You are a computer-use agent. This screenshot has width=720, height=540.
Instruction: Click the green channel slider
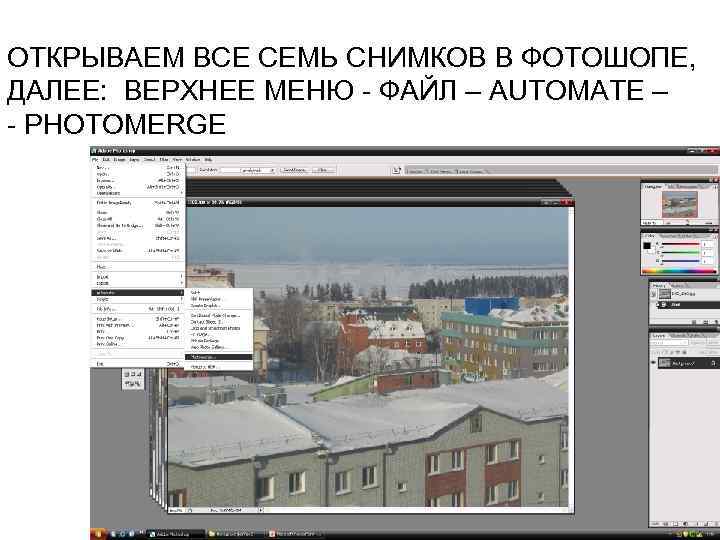(x=680, y=253)
